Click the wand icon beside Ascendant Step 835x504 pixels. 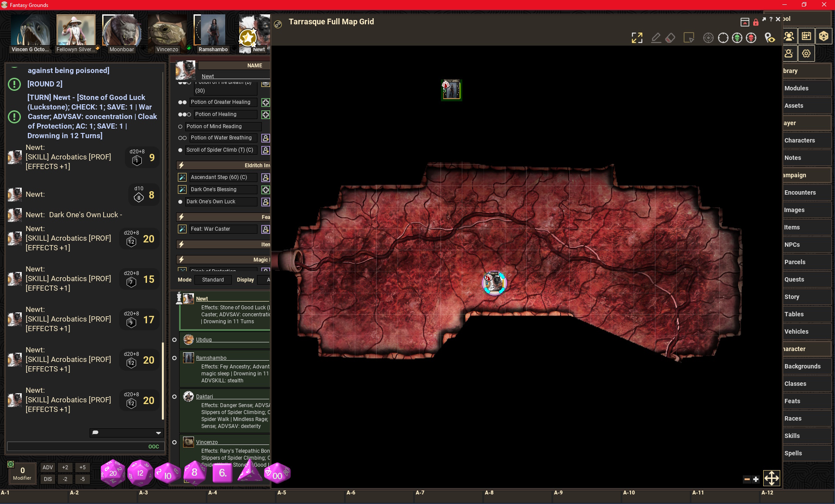tap(182, 177)
